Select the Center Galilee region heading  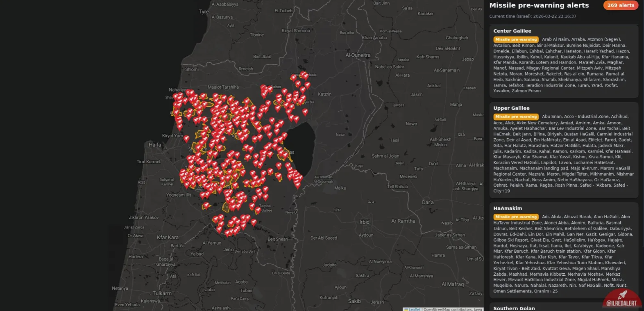(x=512, y=31)
